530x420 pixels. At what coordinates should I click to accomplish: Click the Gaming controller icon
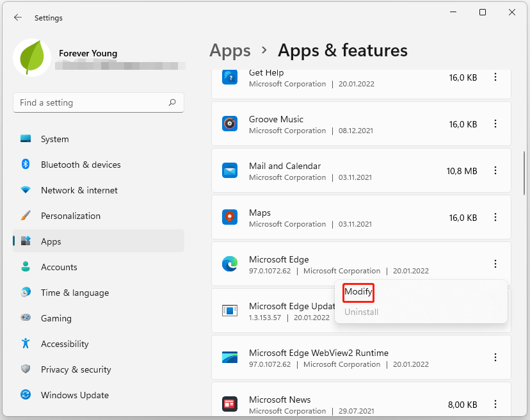[26, 318]
